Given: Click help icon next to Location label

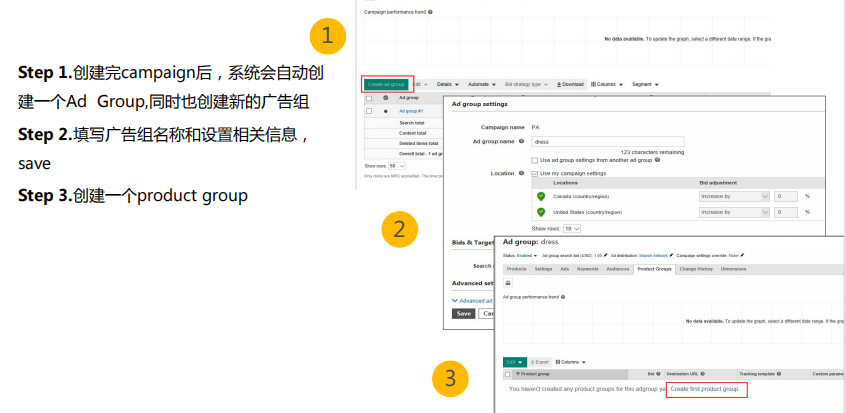Looking at the screenshot, I should point(522,173).
